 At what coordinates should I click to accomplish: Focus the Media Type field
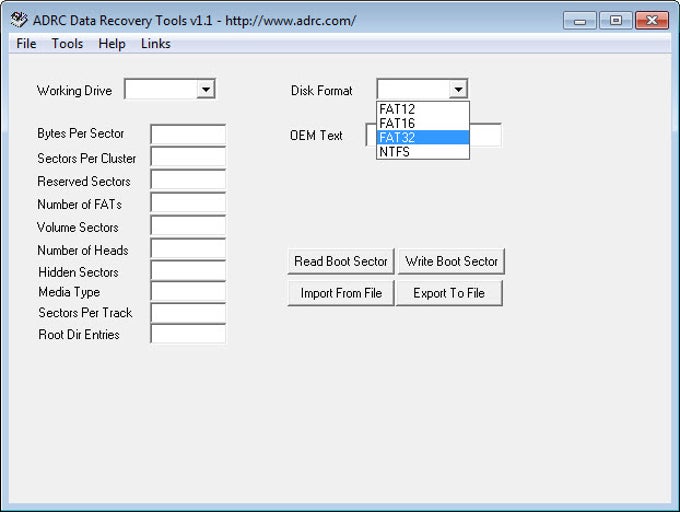(x=188, y=291)
